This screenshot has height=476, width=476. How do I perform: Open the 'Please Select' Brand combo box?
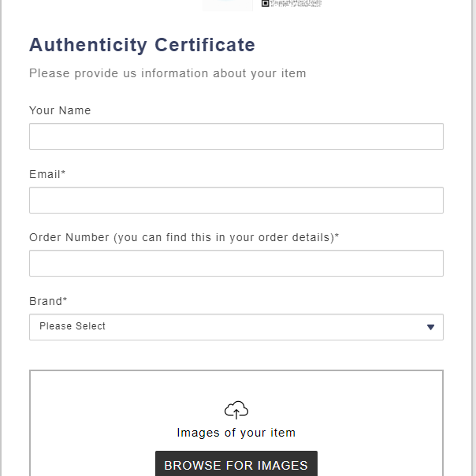pyautogui.click(x=236, y=327)
